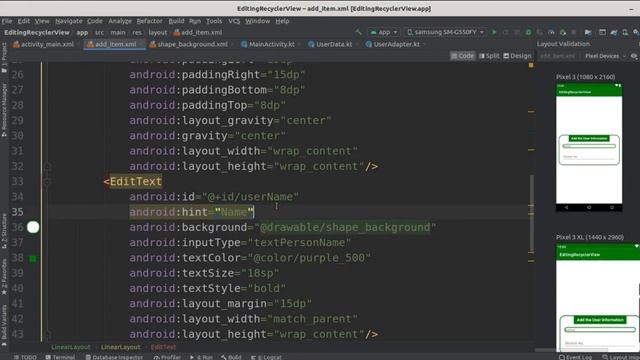Open the Window menu
Image resolution: width=640 pixels, height=360 pixels.
(258, 21)
